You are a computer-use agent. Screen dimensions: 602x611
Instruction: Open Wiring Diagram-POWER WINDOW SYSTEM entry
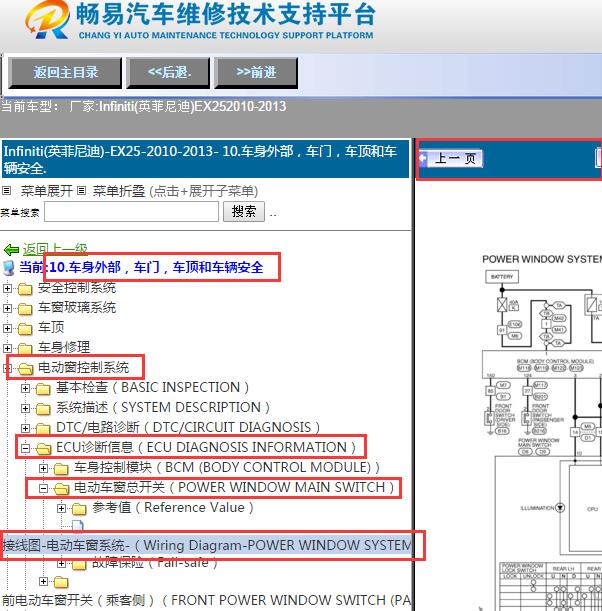206,545
